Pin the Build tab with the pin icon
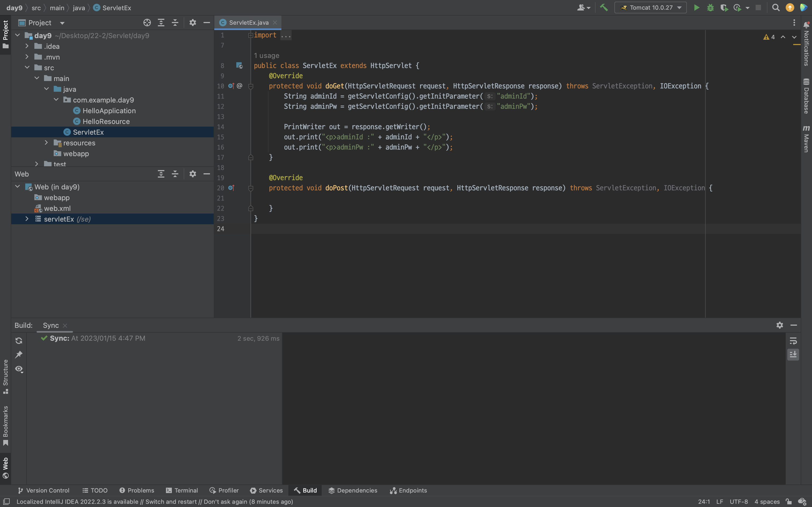The width and height of the screenshot is (812, 507). tap(19, 355)
